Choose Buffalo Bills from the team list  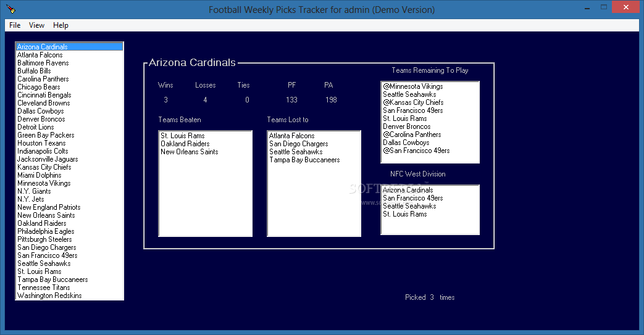click(69, 70)
